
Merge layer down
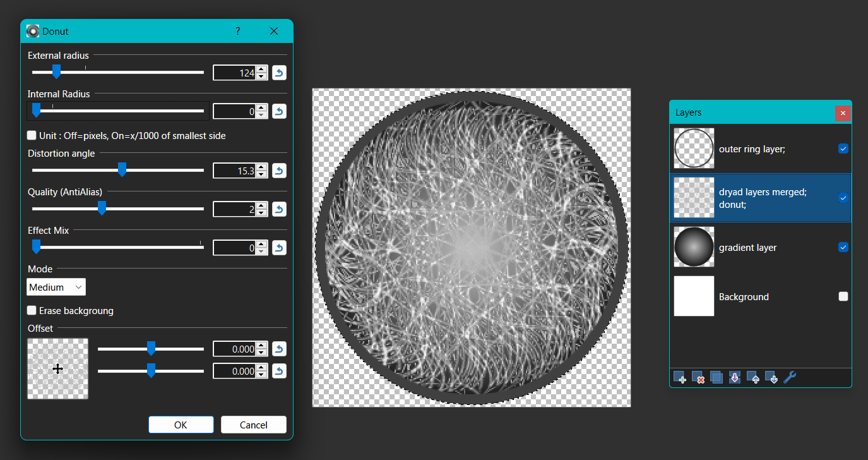[735, 377]
